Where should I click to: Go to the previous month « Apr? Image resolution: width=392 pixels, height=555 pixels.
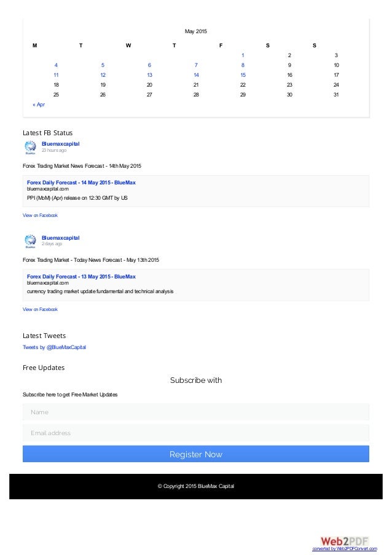[39, 104]
